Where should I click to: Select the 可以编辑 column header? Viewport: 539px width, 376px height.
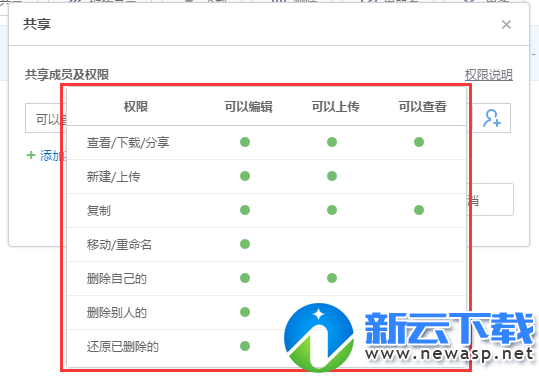click(249, 107)
